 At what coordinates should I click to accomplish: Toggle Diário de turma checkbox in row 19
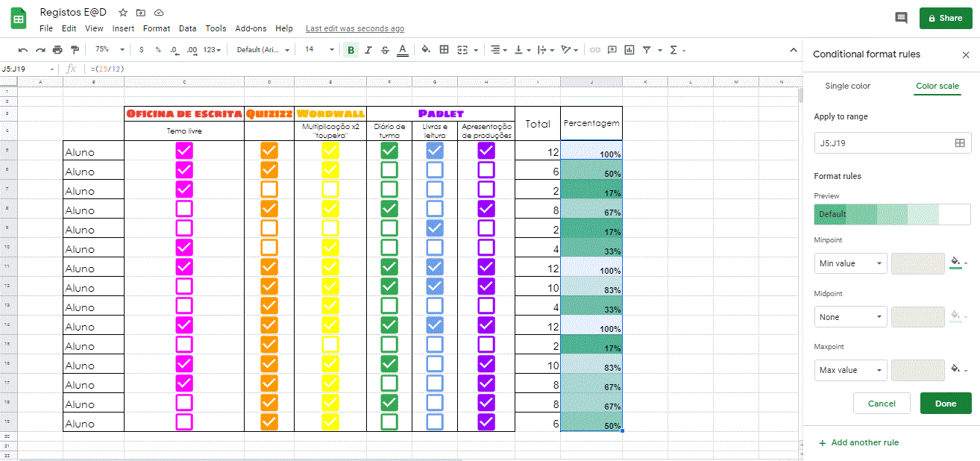pyautogui.click(x=389, y=422)
